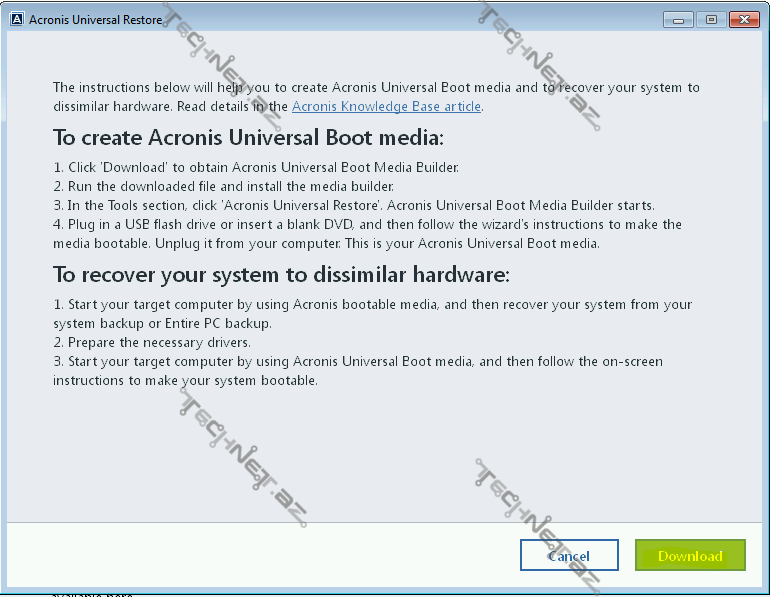Image resolution: width=770 pixels, height=597 pixels.
Task: Click the 'In the Tools section' step
Action: tap(354, 205)
